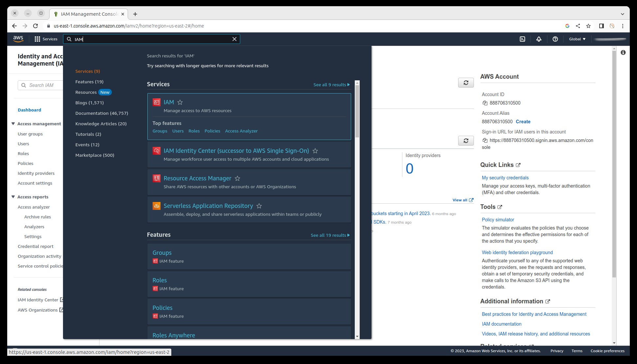Open User groups in the sidebar
The image size is (637, 364).
pos(30,134)
